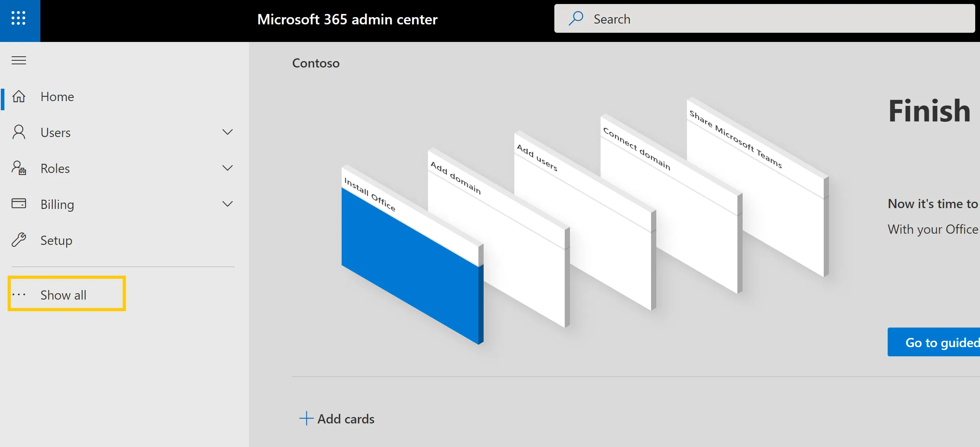Focus the Search input field
The height and width of the screenshot is (447, 980).
pyautogui.click(x=764, y=18)
